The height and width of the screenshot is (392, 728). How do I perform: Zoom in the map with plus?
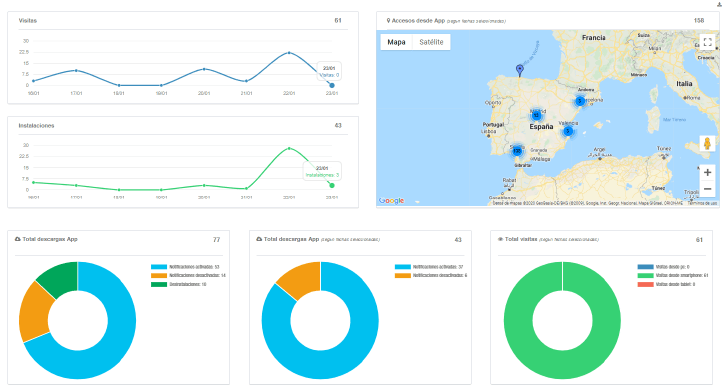click(707, 172)
